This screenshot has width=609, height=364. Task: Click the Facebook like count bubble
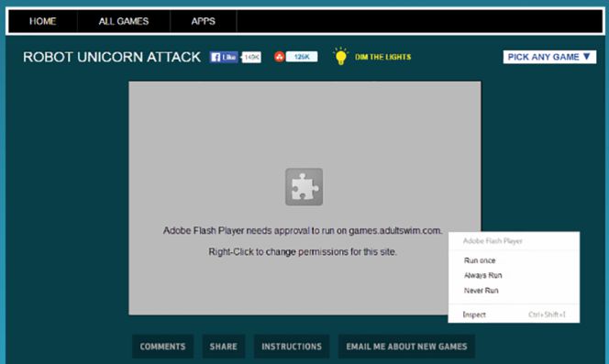tap(251, 57)
